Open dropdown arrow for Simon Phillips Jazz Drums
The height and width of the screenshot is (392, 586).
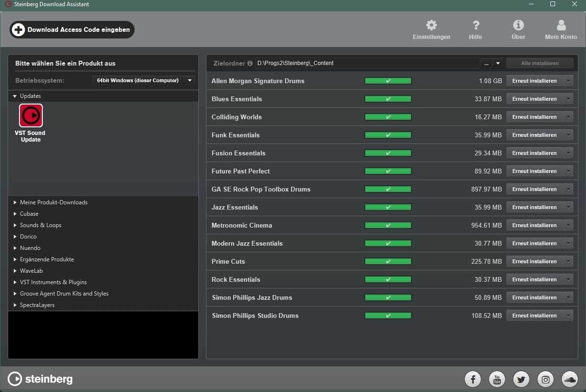(568, 297)
